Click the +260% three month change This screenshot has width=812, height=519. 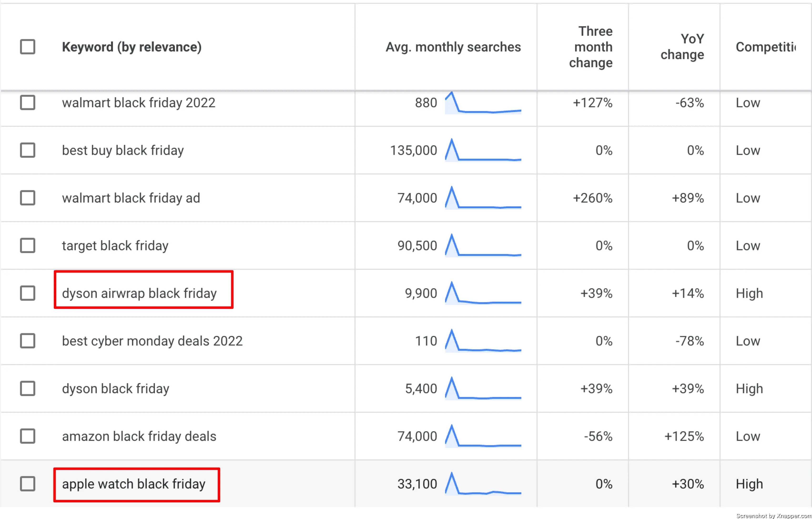pyautogui.click(x=593, y=198)
